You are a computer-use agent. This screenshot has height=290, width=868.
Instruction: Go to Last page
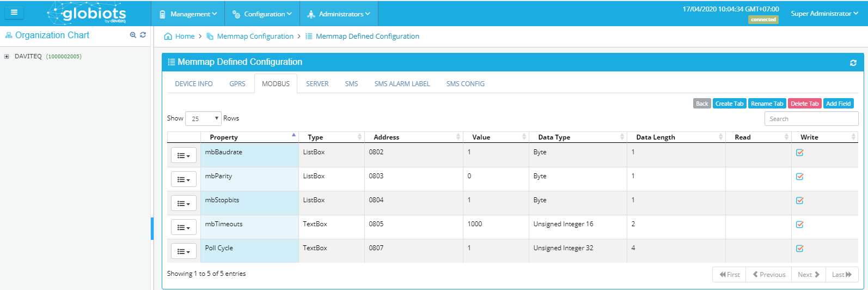point(842,275)
